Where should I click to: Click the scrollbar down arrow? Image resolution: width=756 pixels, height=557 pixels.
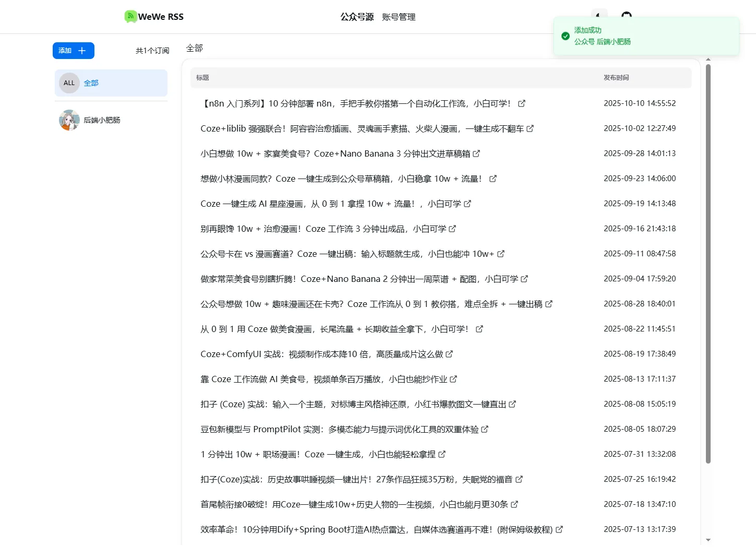click(708, 540)
